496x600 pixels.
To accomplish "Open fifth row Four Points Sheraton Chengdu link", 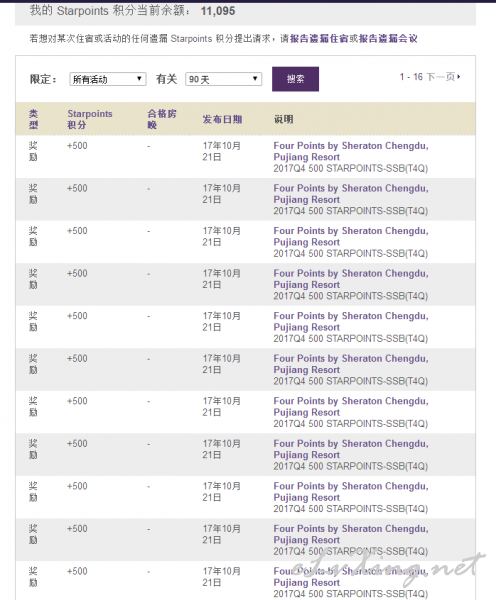I will (x=351, y=321).
